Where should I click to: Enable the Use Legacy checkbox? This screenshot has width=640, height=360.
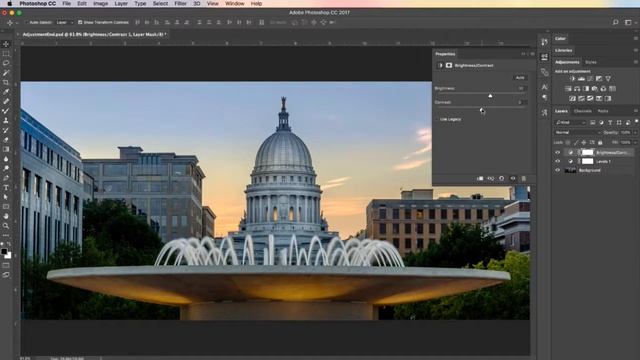tap(437, 119)
